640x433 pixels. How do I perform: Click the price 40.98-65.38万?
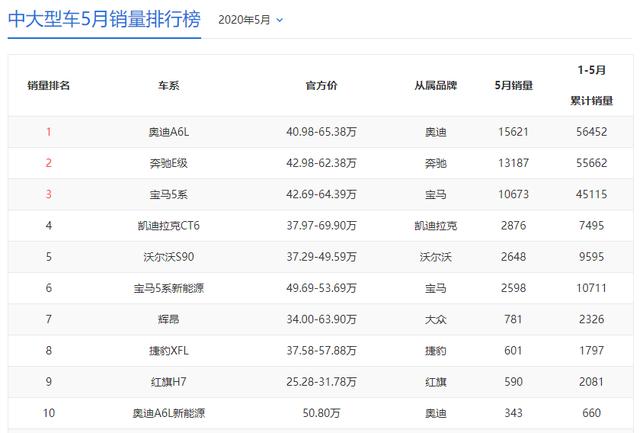pos(321,132)
